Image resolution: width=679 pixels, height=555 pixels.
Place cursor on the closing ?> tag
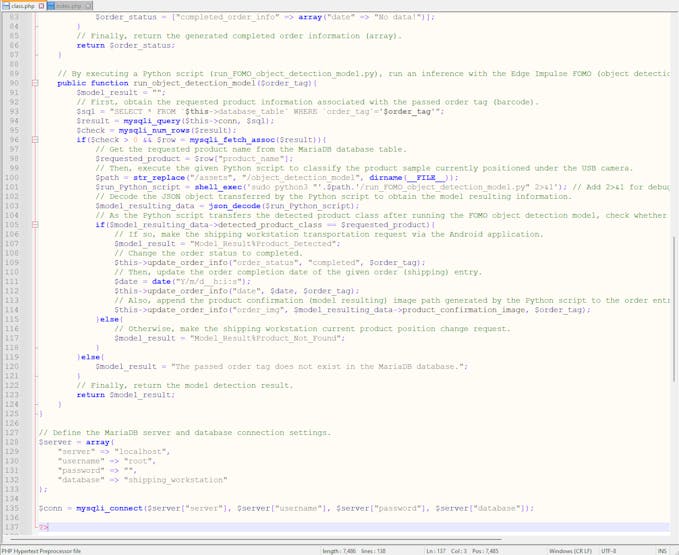(x=43, y=526)
